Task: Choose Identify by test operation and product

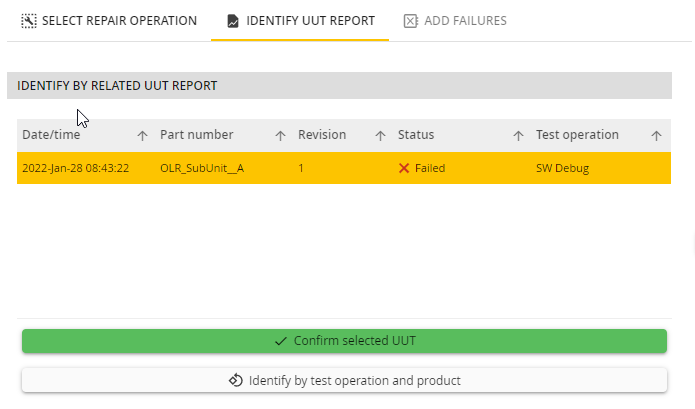Action: point(344,380)
